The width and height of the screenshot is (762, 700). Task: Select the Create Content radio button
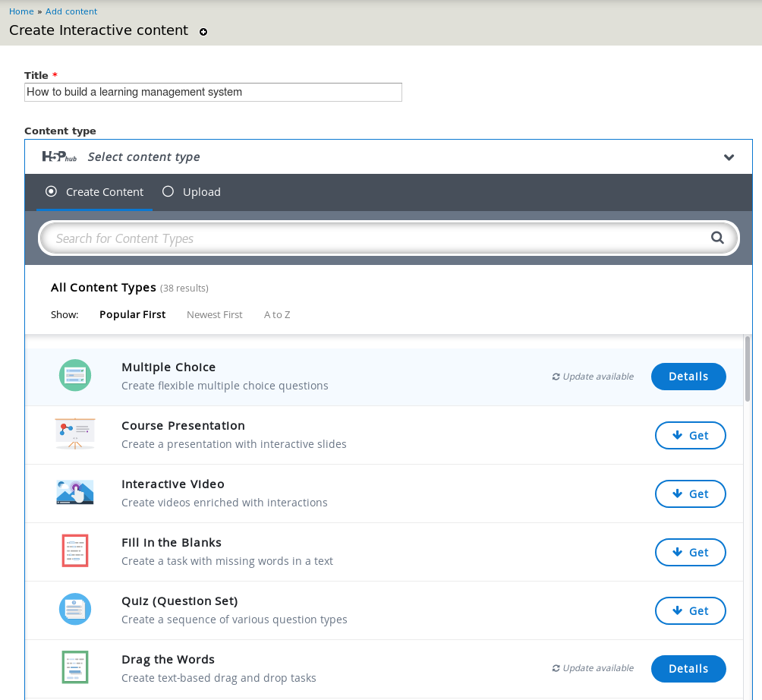52,191
